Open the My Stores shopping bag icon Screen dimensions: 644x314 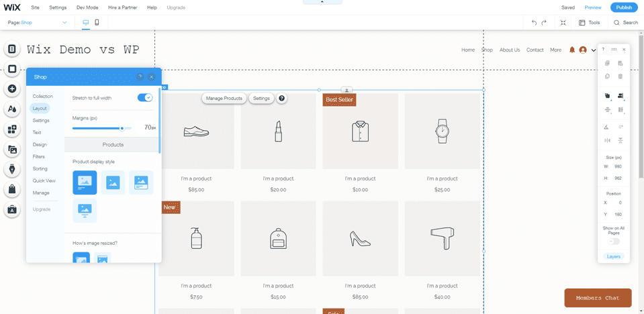point(12,189)
